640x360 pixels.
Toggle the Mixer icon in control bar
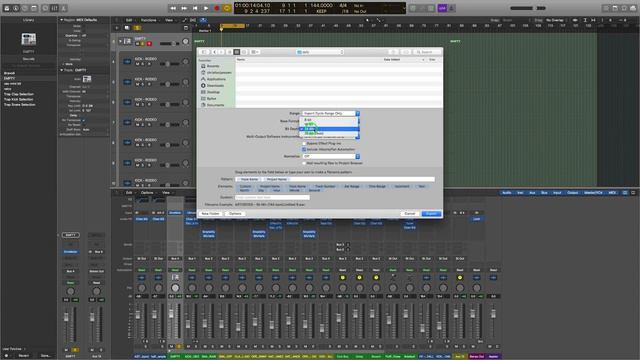click(x=54, y=8)
